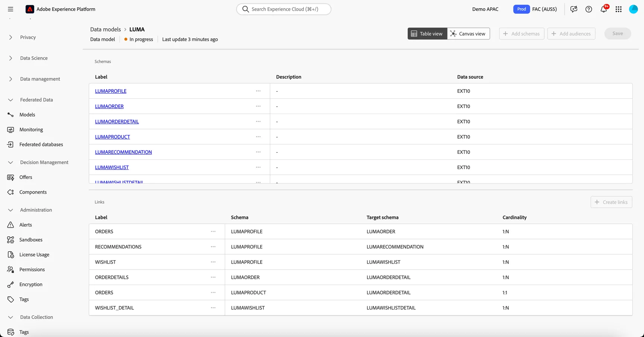Switch to Table view
This screenshot has height=337, width=644.
coord(427,34)
